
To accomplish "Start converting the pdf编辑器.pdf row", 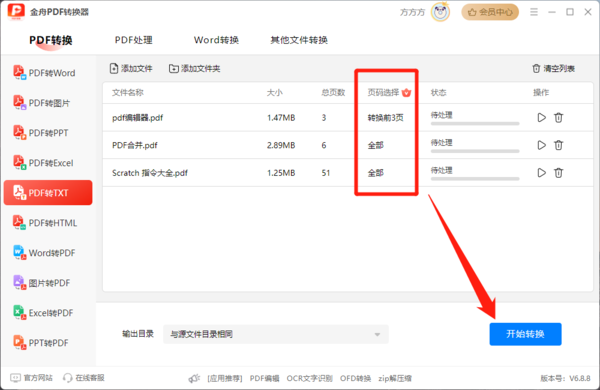I will click(x=541, y=117).
